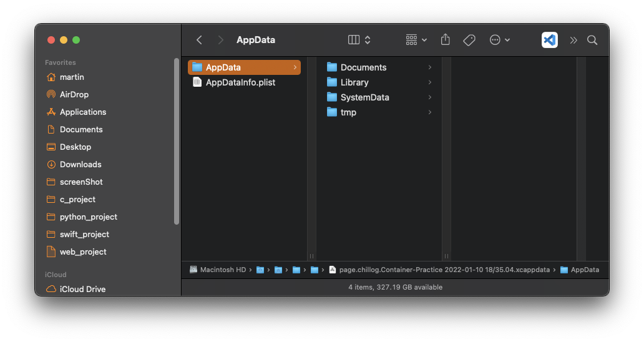Click the red close window button
The width and height of the screenshot is (644, 342).
[x=51, y=40]
